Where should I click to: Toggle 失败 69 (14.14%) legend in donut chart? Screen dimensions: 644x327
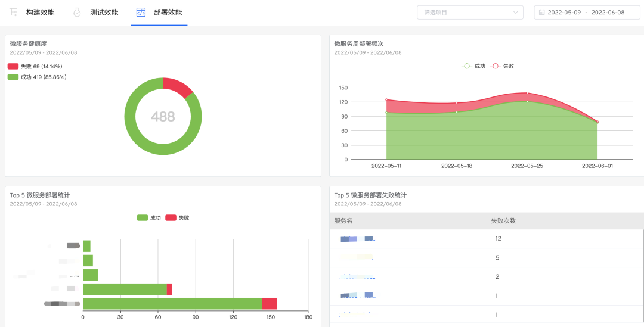tap(35, 67)
